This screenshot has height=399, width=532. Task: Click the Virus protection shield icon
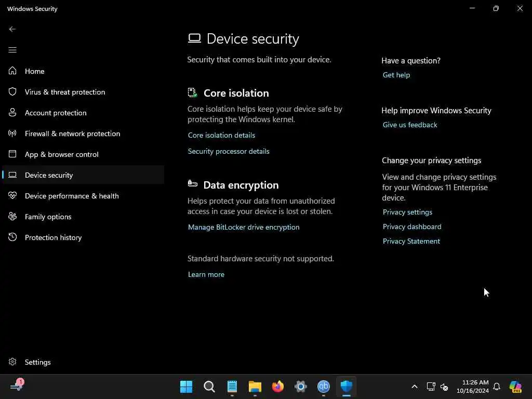tap(12, 91)
